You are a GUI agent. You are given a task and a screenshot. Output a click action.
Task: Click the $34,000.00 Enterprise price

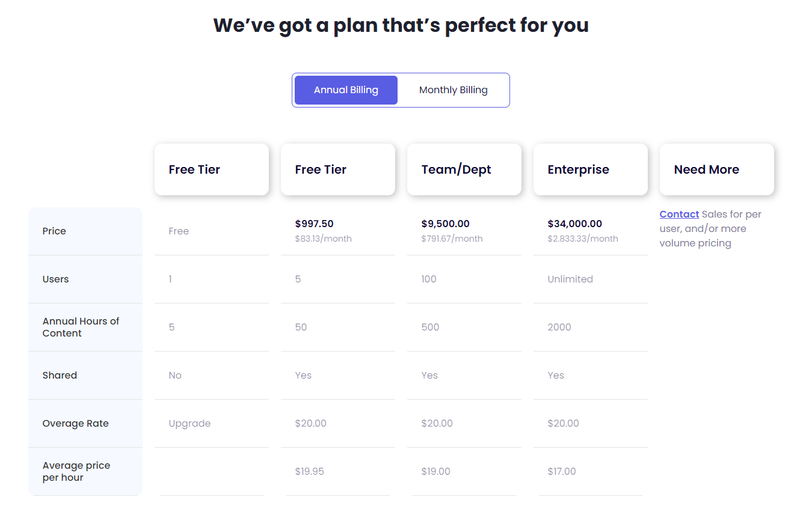tap(575, 223)
